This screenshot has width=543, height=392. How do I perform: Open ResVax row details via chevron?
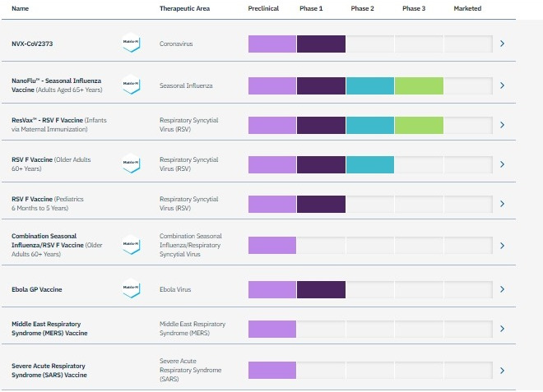point(502,125)
